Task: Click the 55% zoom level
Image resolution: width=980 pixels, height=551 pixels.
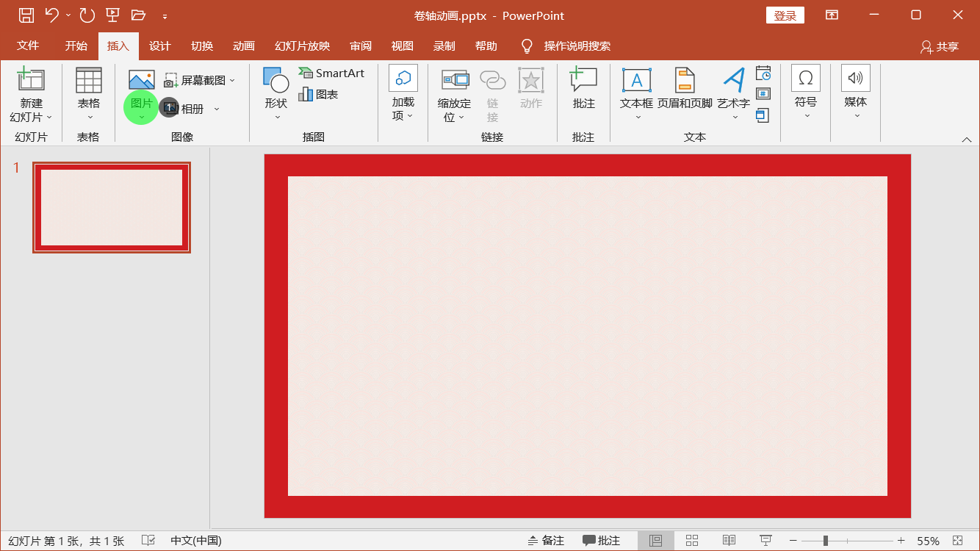Action: [928, 541]
